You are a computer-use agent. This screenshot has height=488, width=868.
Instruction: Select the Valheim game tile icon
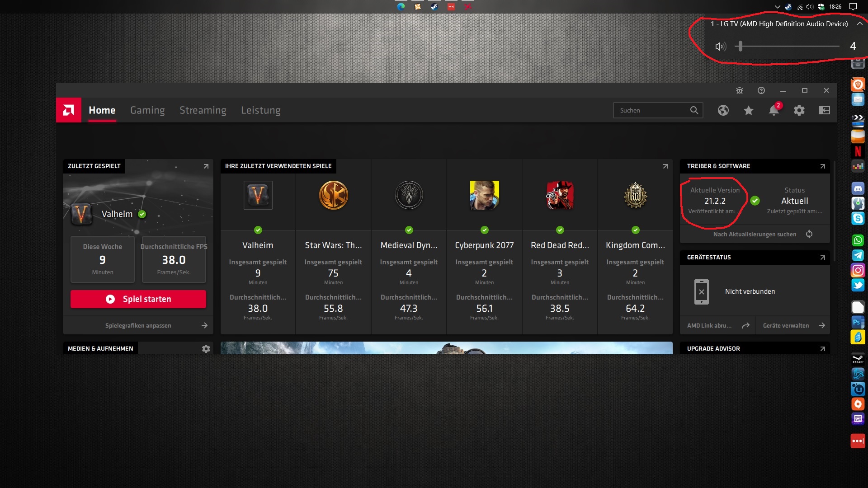[258, 195]
